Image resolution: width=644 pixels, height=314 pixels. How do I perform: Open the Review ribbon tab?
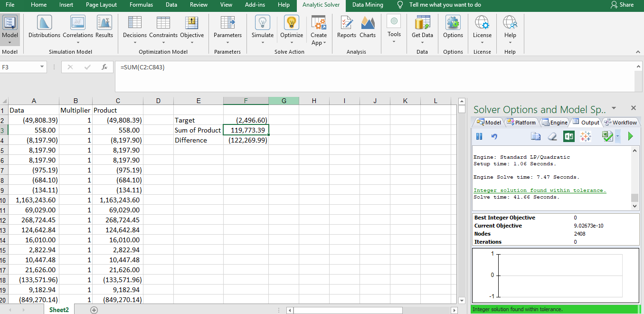pos(199,5)
